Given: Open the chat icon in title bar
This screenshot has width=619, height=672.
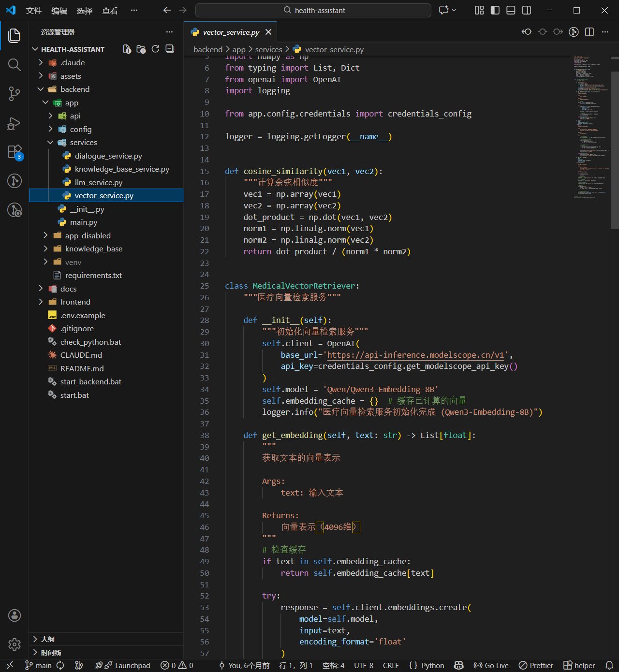Looking at the screenshot, I should 443,10.
